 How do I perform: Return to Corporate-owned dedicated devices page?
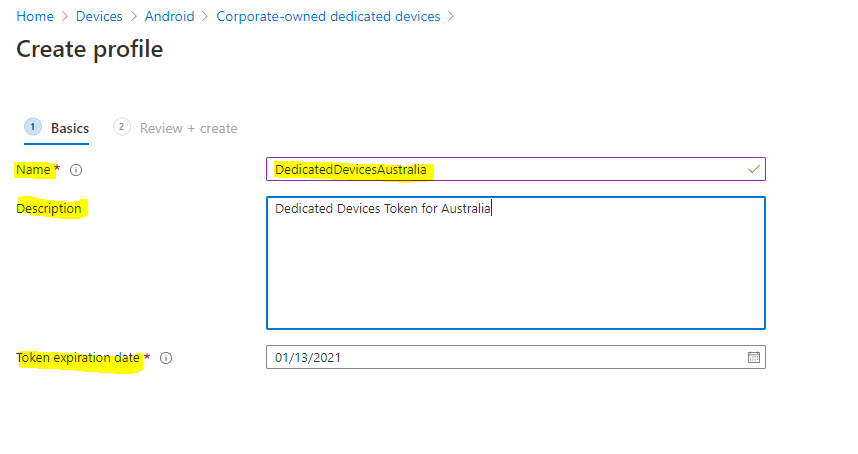click(x=328, y=17)
